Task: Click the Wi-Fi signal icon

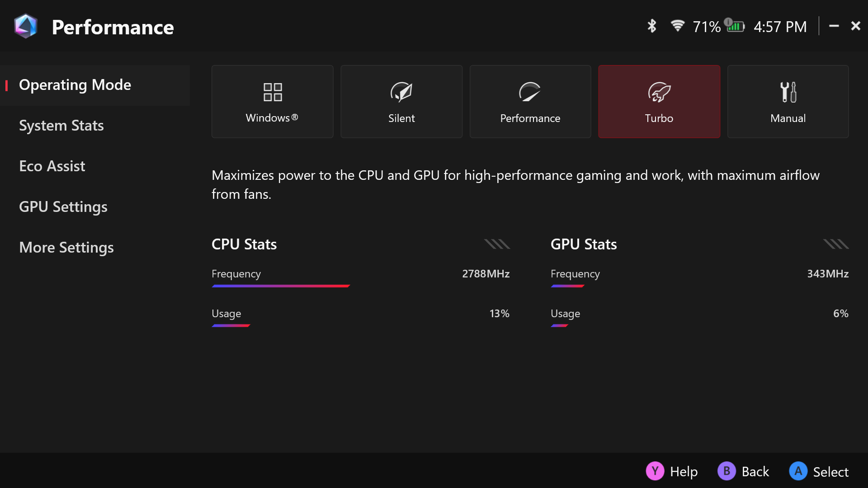Action: [677, 26]
